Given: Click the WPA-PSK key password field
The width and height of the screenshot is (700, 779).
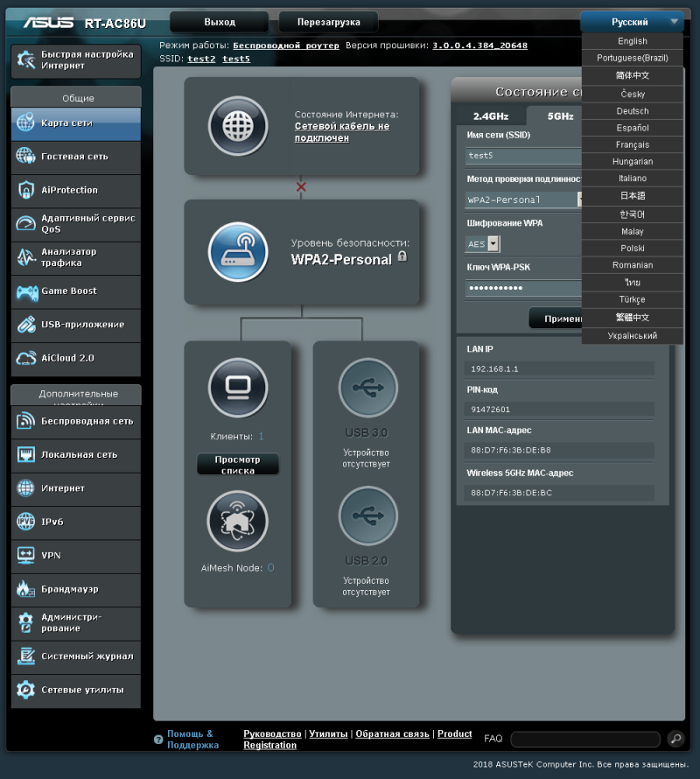Looking at the screenshot, I should coord(524,288).
